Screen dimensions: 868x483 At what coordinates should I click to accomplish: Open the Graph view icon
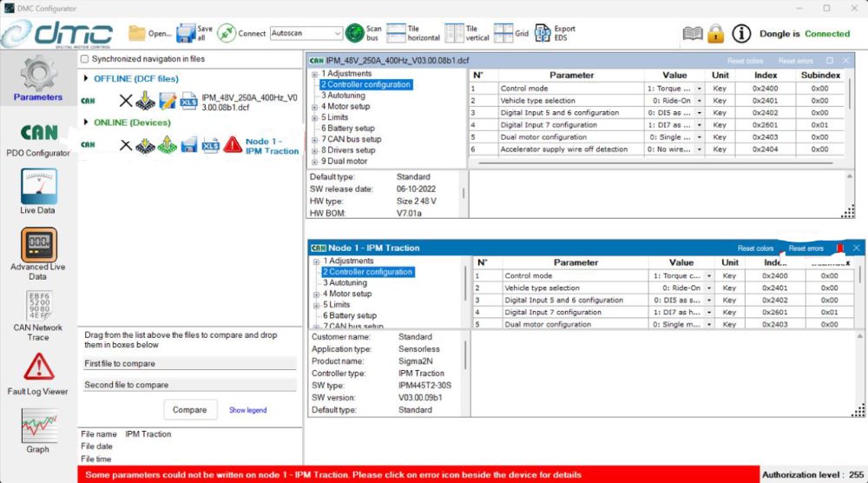[39, 426]
